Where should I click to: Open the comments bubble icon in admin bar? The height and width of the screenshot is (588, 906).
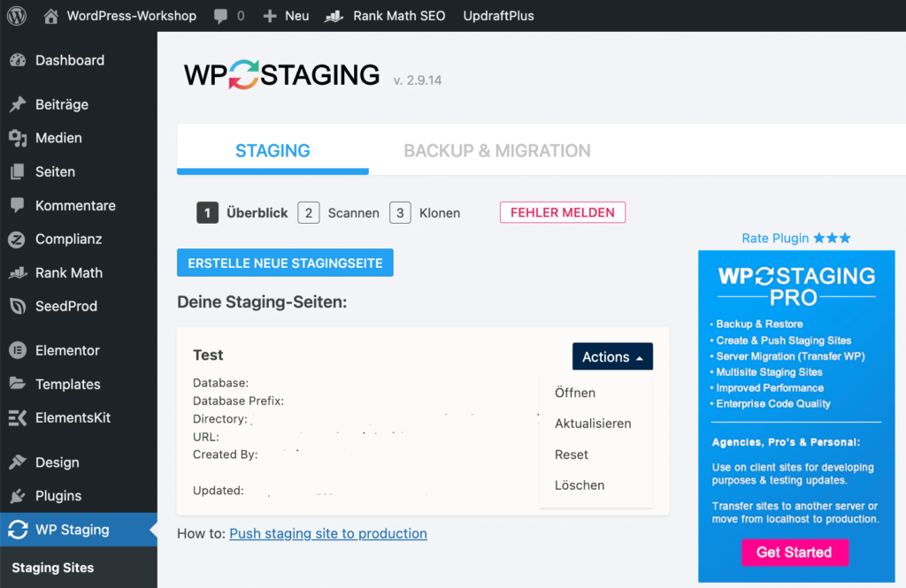click(220, 16)
